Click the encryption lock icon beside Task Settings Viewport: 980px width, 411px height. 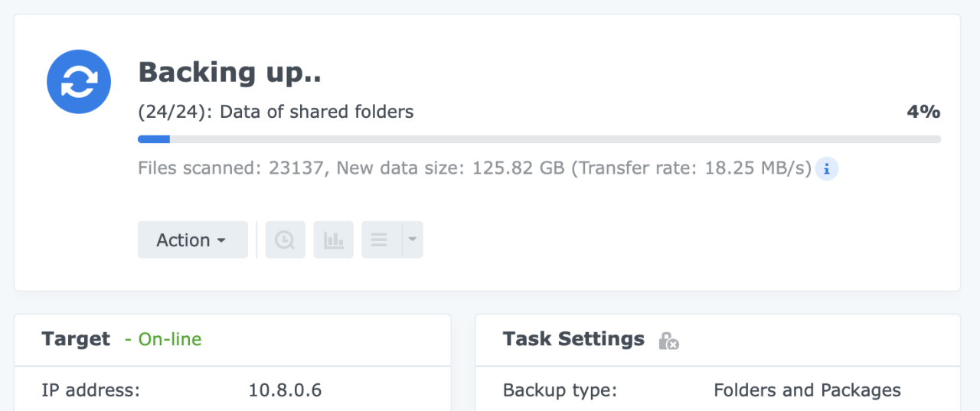coord(669,341)
